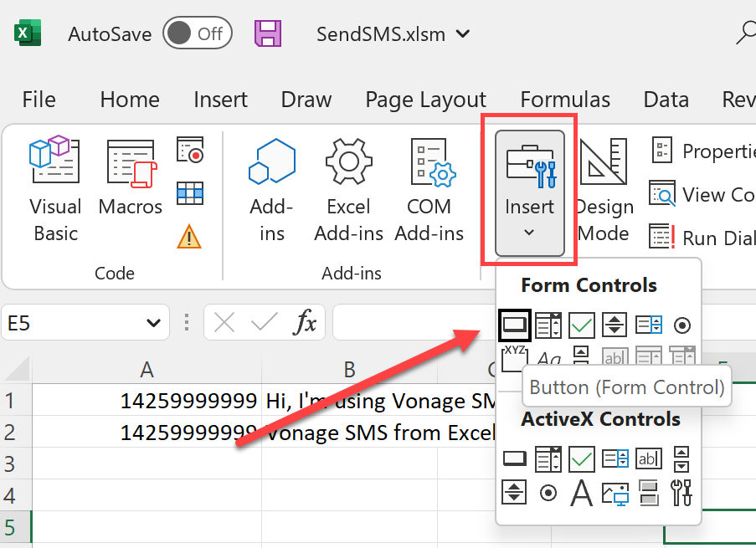Select ActiveX Label (letter A)

(x=582, y=493)
